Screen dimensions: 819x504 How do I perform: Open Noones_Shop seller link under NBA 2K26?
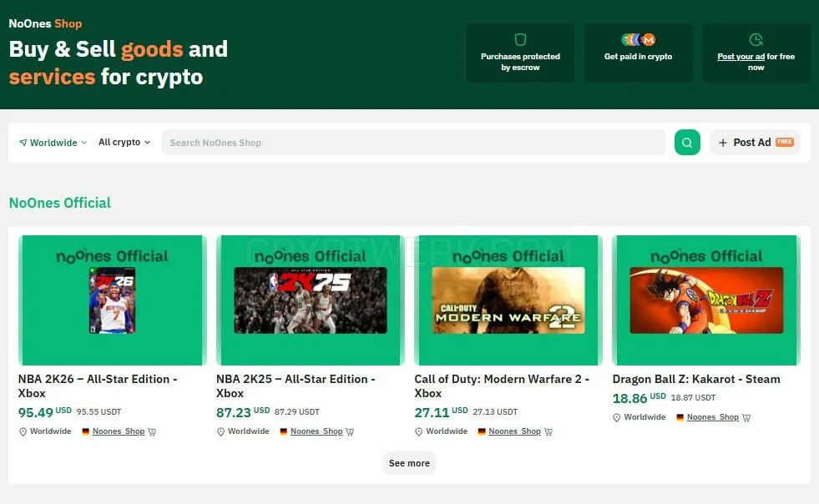[119, 431]
